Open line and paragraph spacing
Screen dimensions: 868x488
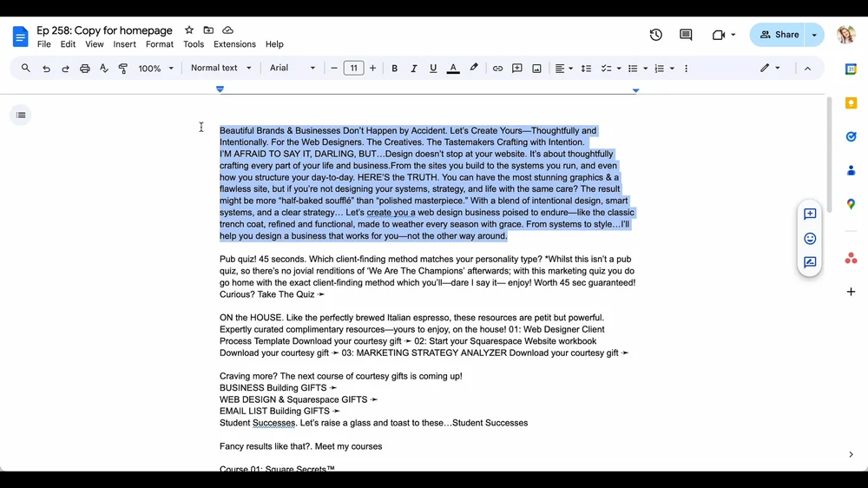click(x=586, y=68)
